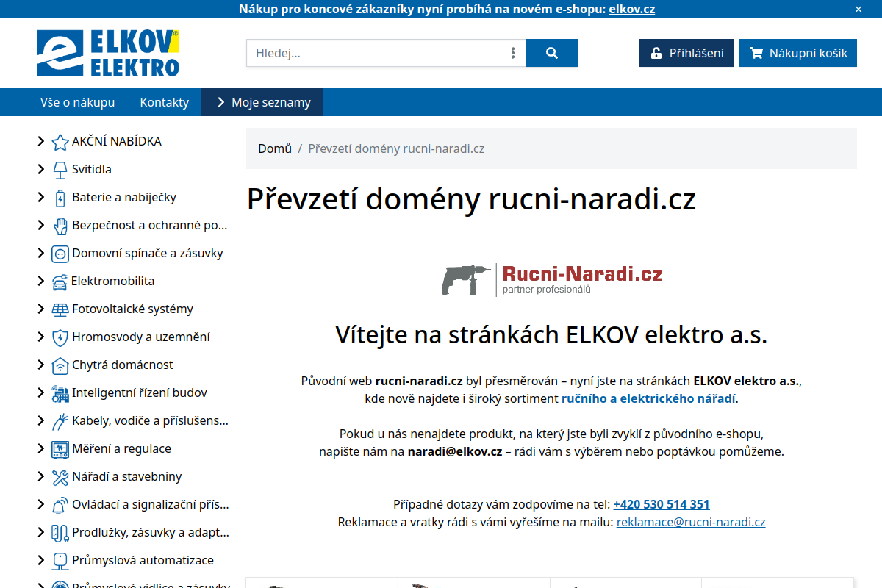This screenshot has width=882, height=588.
Task: Click the glove icon beside Bezpečnost
Action: [60, 226]
